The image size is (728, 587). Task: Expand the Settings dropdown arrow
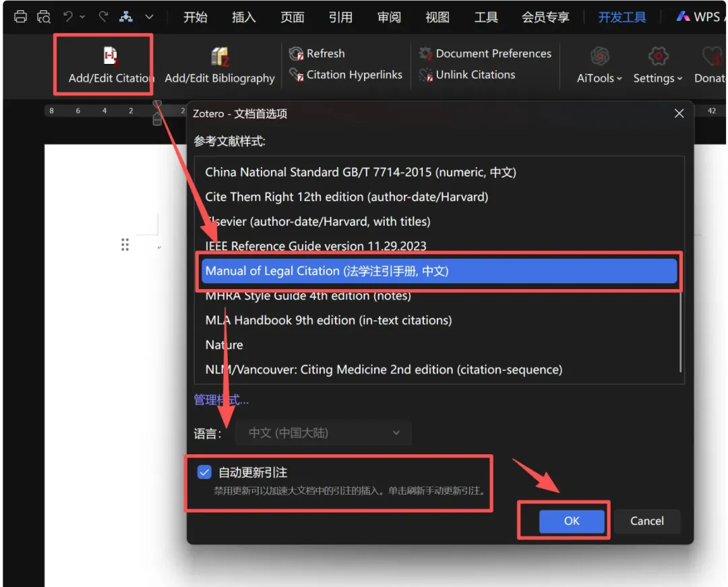pyautogui.click(x=679, y=78)
